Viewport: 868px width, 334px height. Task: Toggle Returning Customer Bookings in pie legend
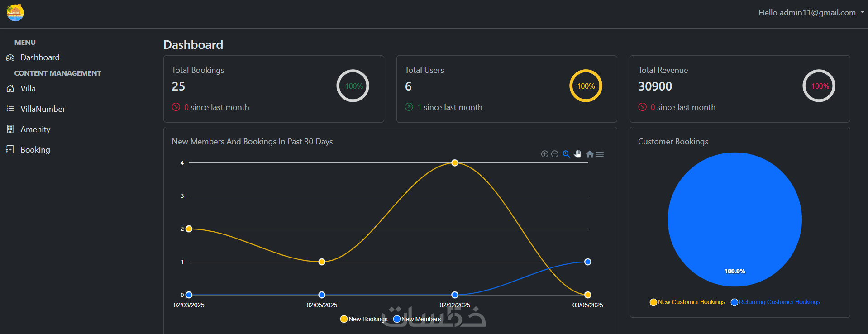[x=776, y=302]
